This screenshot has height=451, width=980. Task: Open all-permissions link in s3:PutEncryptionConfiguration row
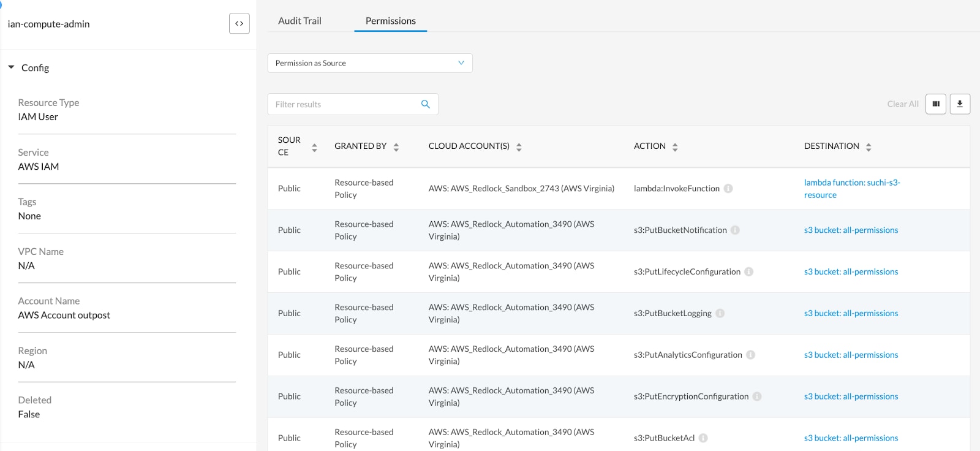851,396
